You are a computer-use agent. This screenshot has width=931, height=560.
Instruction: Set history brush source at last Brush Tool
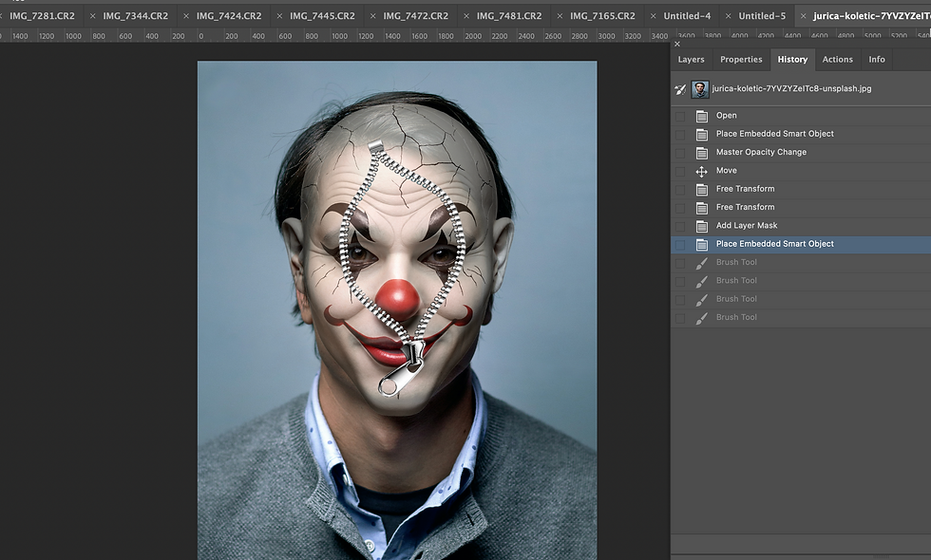(x=680, y=319)
